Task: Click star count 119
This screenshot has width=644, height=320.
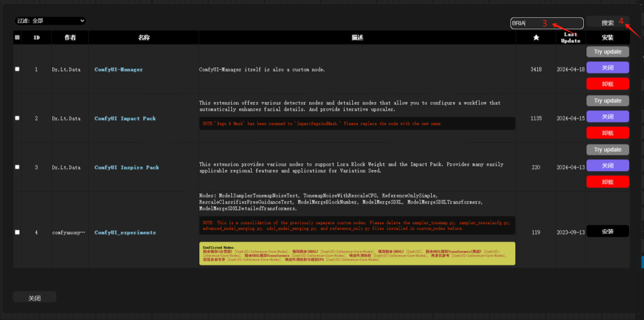Action: tap(536, 232)
